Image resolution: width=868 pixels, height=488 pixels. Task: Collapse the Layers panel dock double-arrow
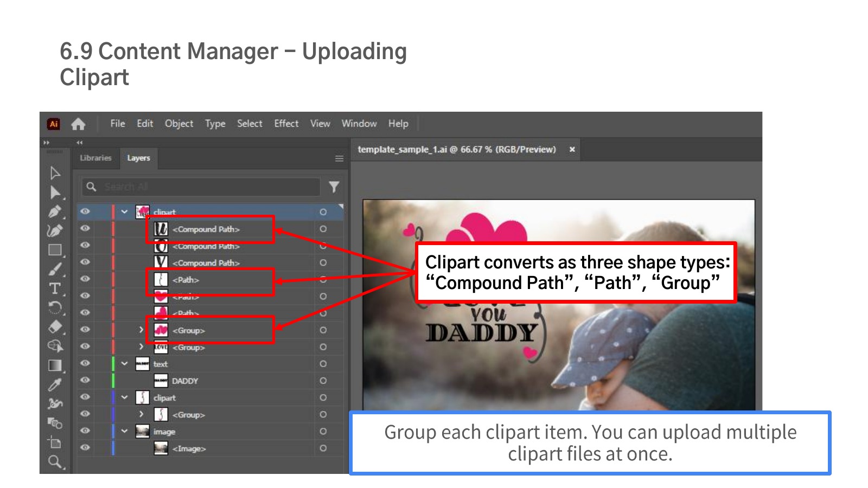pos(80,143)
